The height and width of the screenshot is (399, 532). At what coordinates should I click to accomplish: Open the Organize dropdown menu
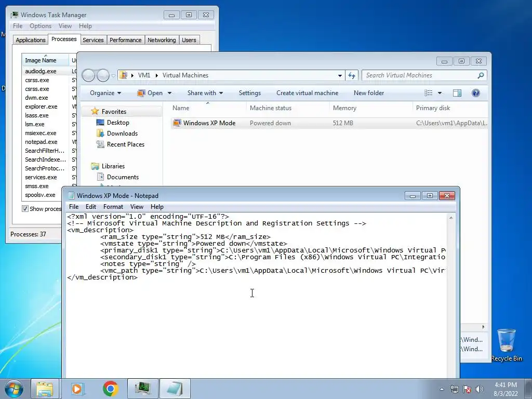(x=105, y=93)
